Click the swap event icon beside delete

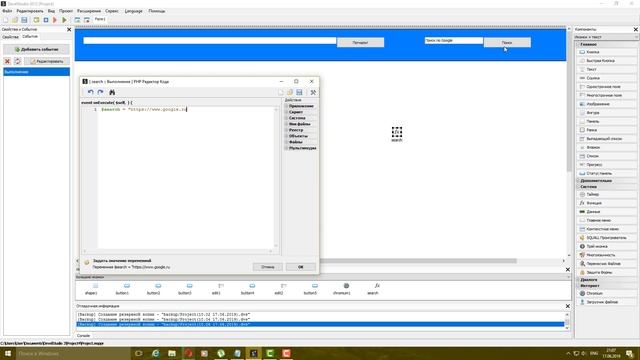coord(18,61)
